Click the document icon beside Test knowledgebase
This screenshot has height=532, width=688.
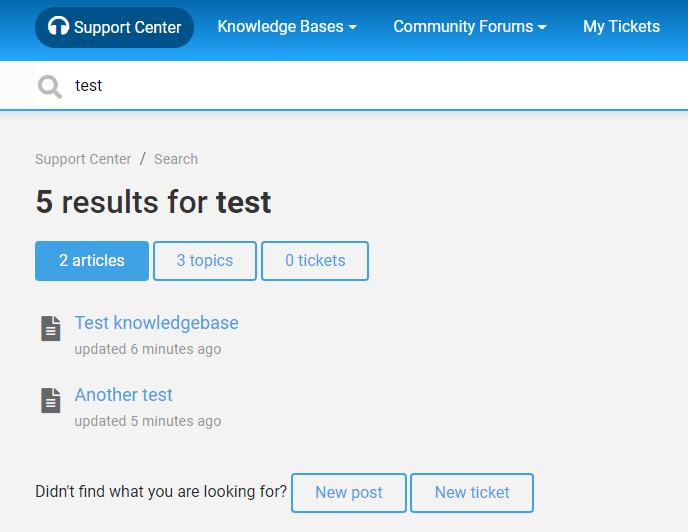point(51,328)
